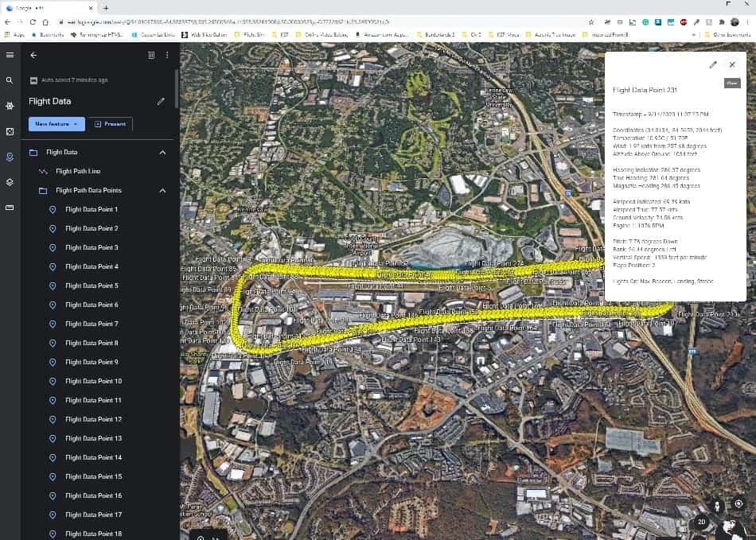
Task: Open the Map Style layers icon
Action: click(x=10, y=182)
